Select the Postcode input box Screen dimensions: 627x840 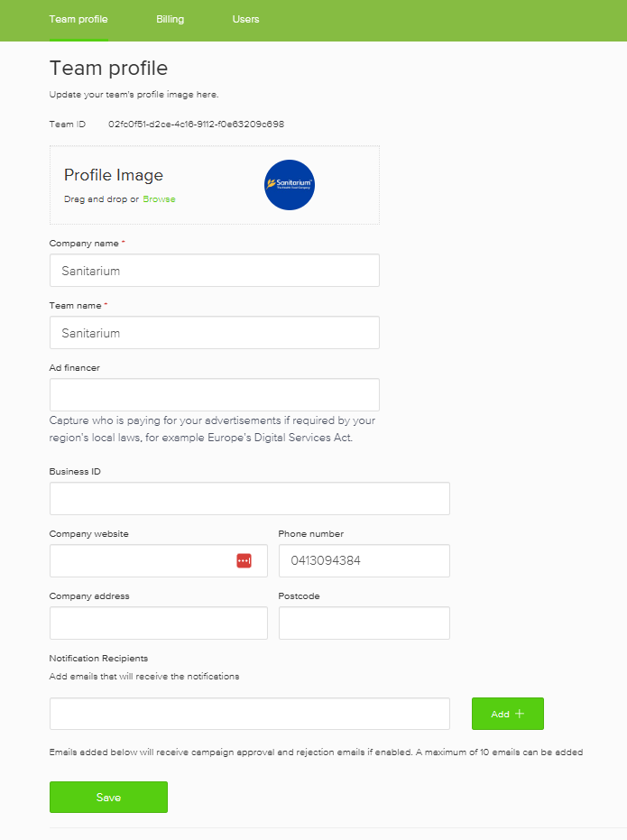tap(364, 623)
